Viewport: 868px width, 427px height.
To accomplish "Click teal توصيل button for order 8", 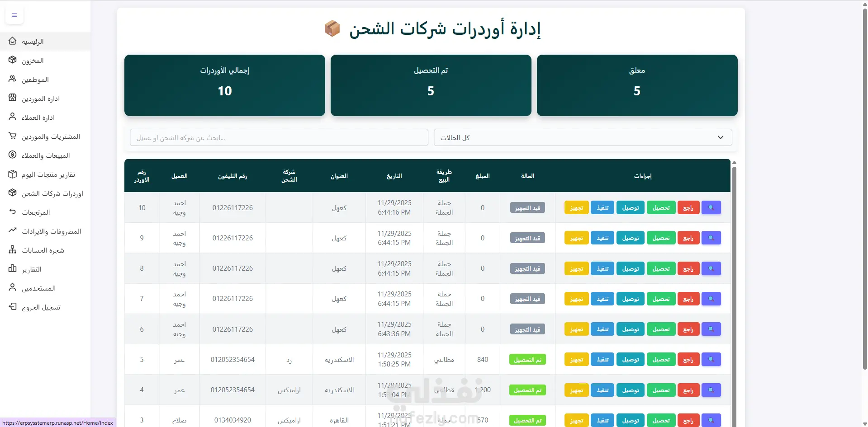I will (631, 269).
